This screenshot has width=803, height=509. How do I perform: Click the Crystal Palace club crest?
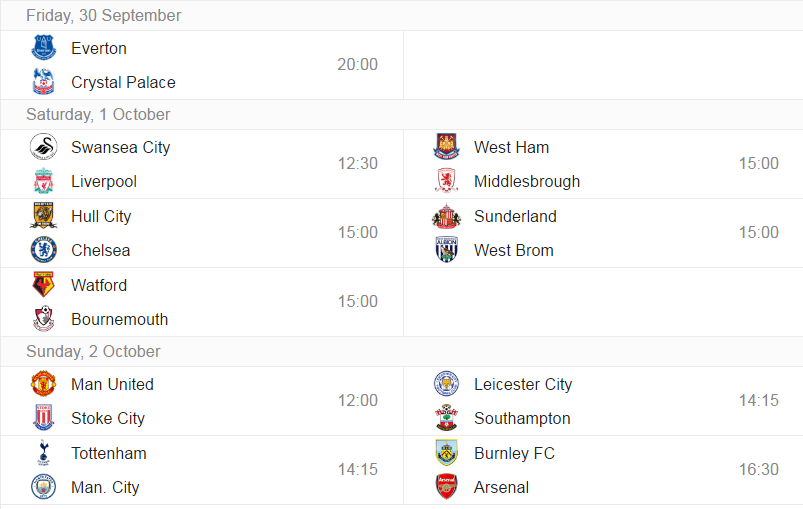44,82
